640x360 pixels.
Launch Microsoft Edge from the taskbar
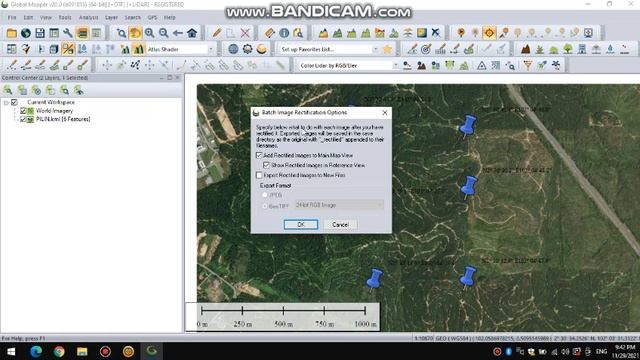pyautogui.click(x=36, y=351)
